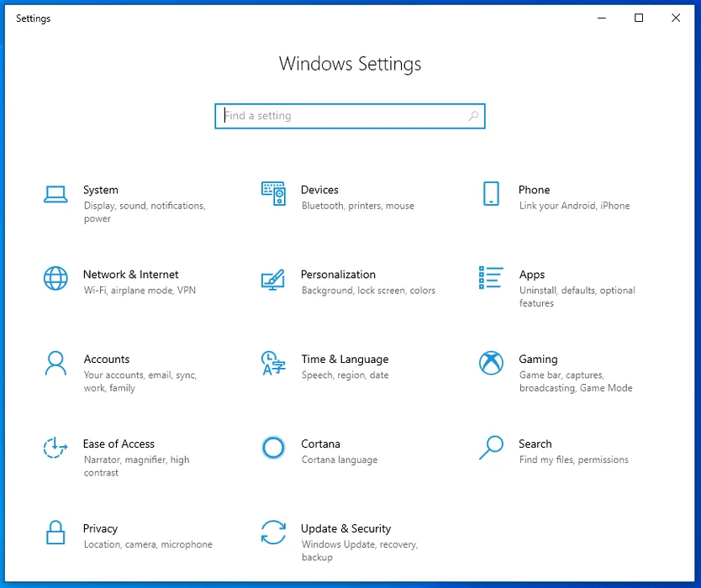Click the Personalization paintbrush icon

pos(273,279)
